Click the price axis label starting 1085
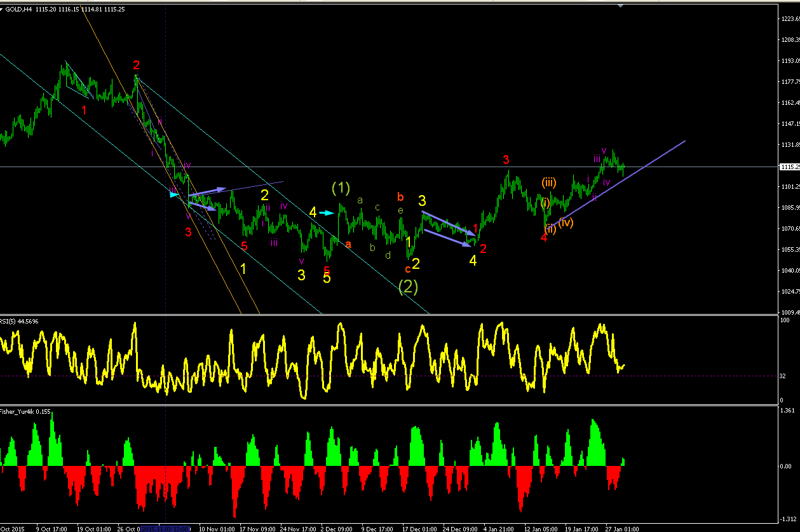The height and width of the screenshot is (532, 800). point(790,207)
